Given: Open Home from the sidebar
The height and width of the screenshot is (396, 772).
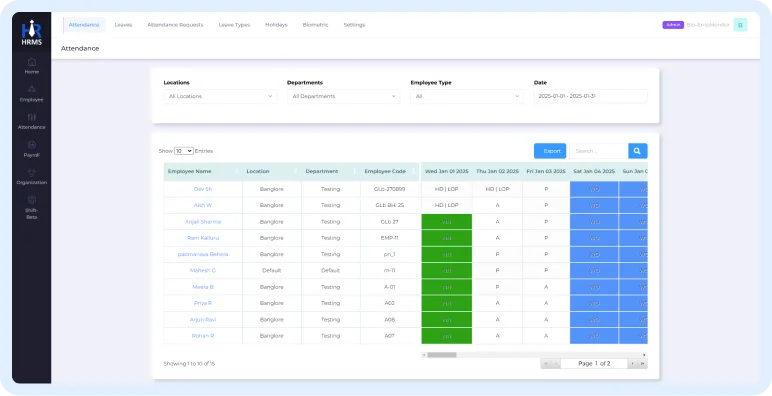Looking at the screenshot, I should click(x=32, y=66).
